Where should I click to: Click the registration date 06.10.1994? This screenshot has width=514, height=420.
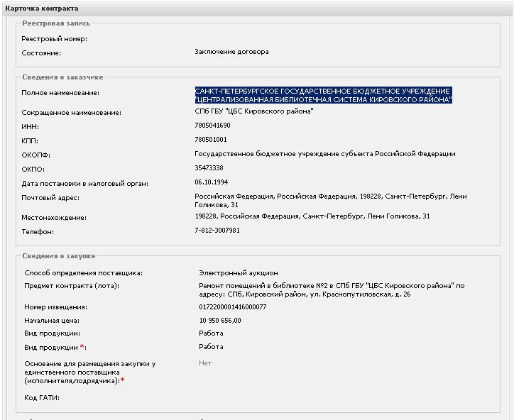212,182
